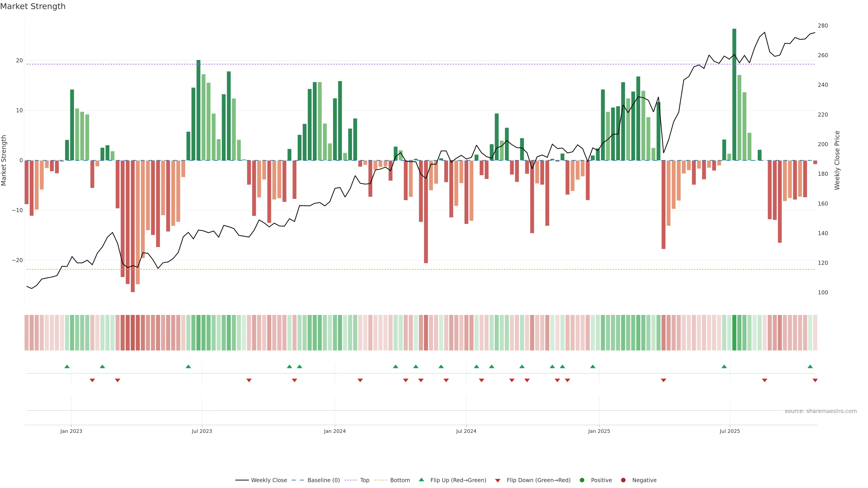Click the Jul 2023 x-axis label
This screenshot has height=488, width=868.
point(202,431)
